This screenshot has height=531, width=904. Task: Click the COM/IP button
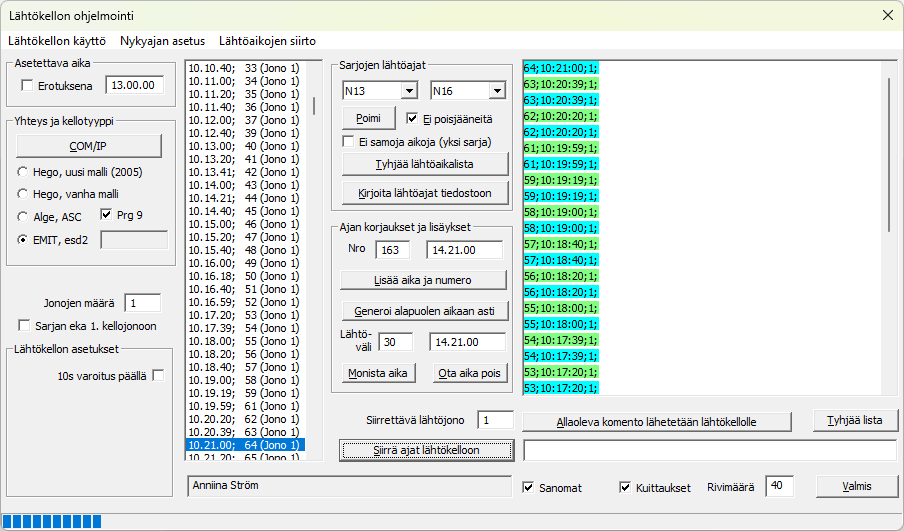[87, 145]
